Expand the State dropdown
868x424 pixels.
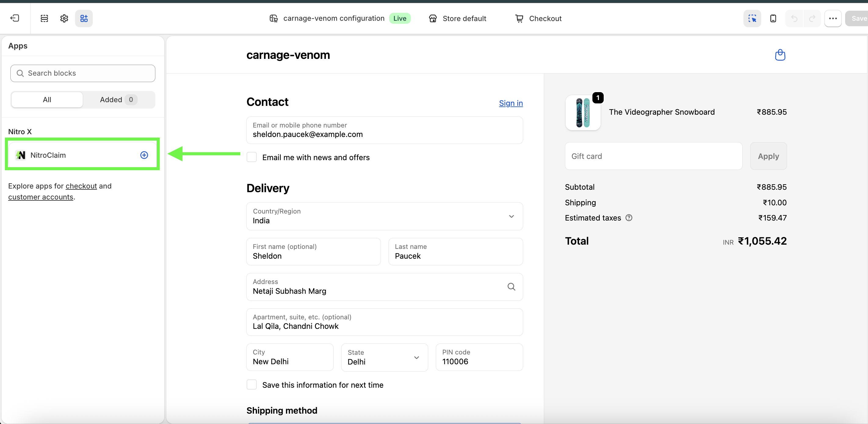[x=384, y=358]
